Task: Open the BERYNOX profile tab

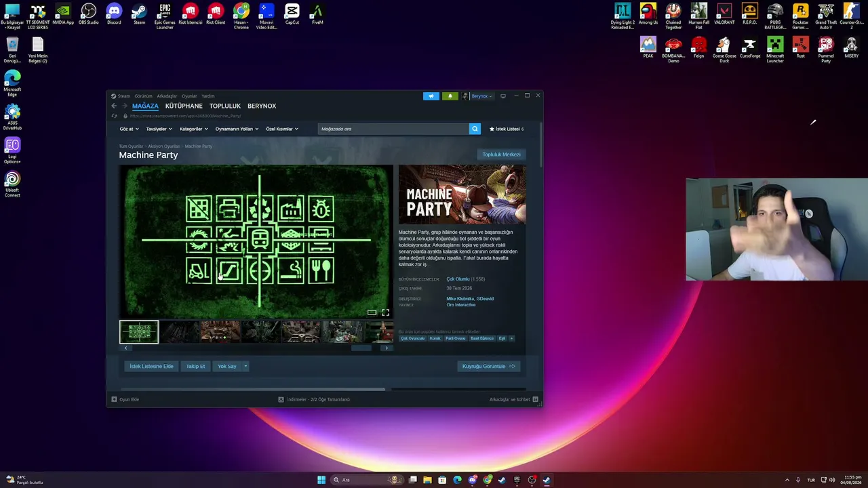Action: pos(262,106)
